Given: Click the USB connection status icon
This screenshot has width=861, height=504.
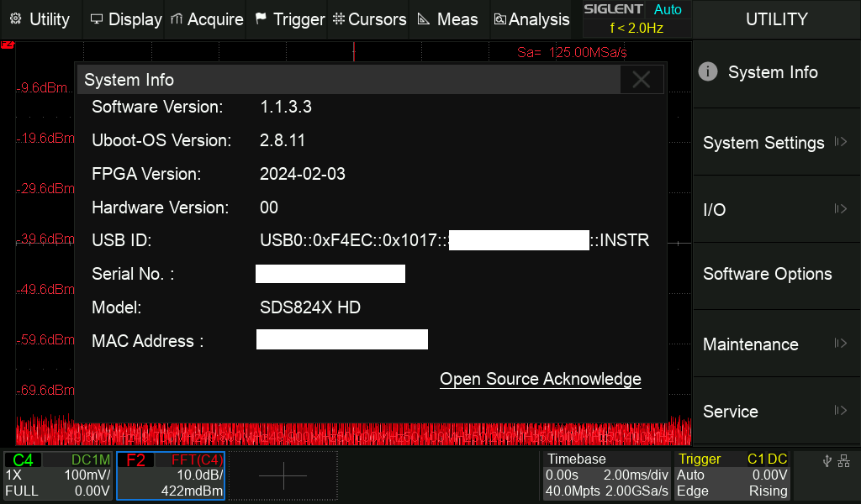Looking at the screenshot, I should [x=827, y=461].
